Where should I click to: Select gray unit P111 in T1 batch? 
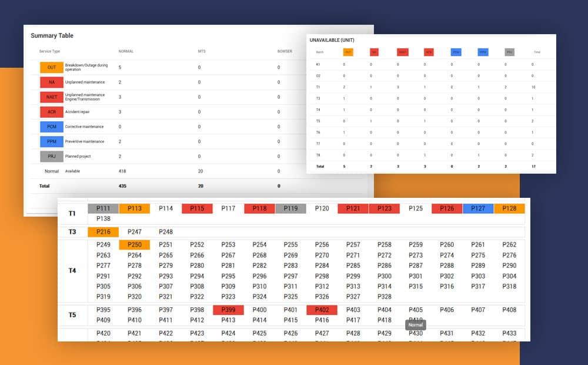(103, 208)
